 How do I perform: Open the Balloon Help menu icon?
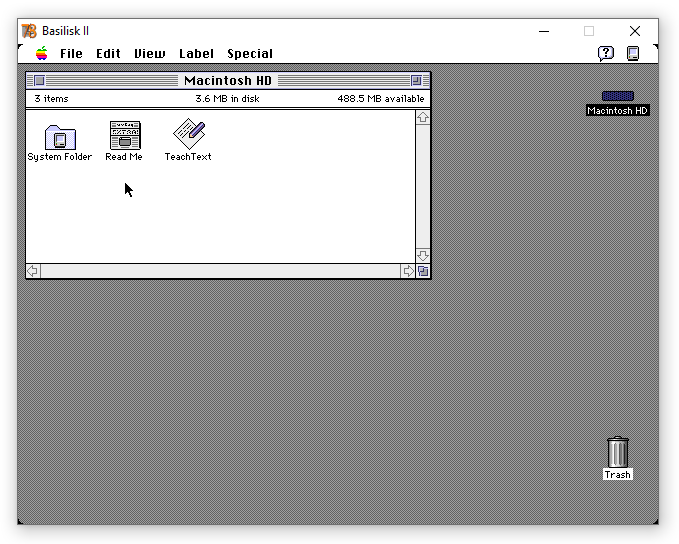pyautogui.click(x=606, y=53)
